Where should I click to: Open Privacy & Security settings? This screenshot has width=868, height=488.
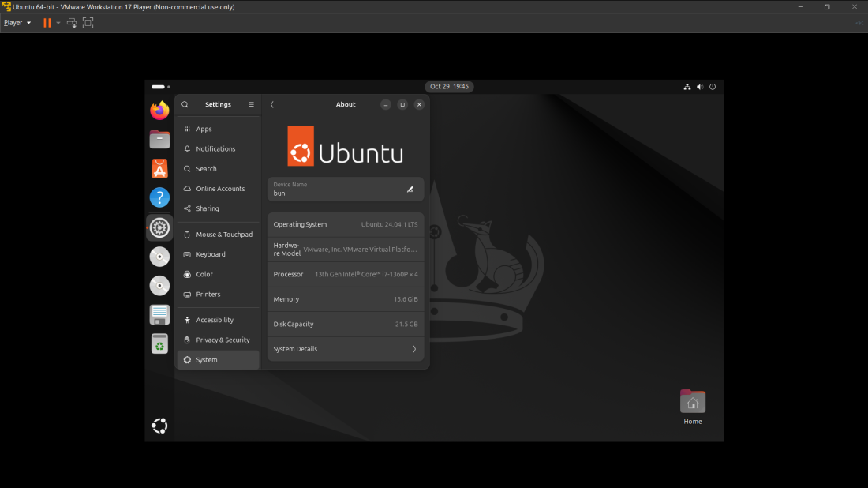click(x=218, y=340)
